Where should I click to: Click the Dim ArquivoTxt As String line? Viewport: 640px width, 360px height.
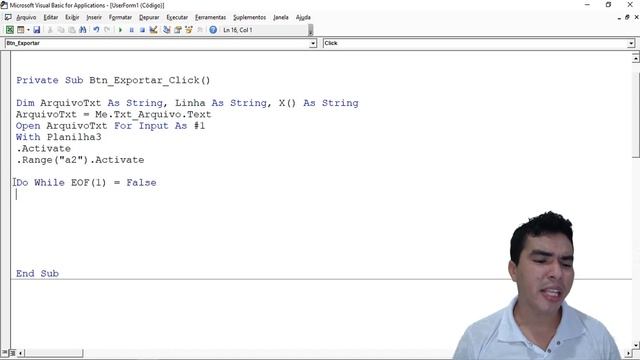pos(187,103)
